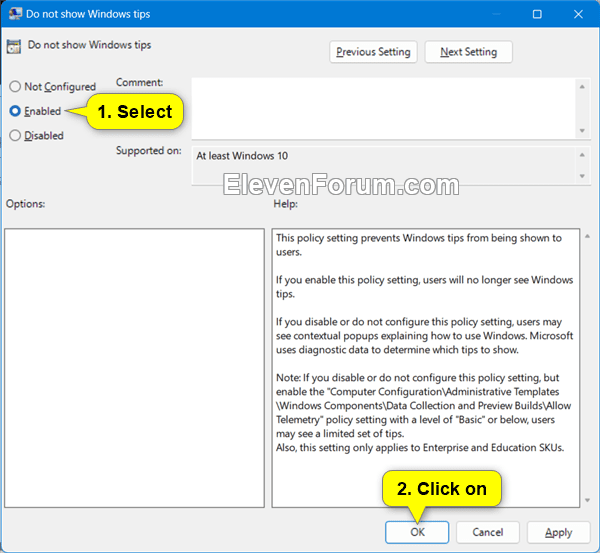Click the 'Help:' label
The height and width of the screenshot is (553, 600).
click(x=285, y=204)
